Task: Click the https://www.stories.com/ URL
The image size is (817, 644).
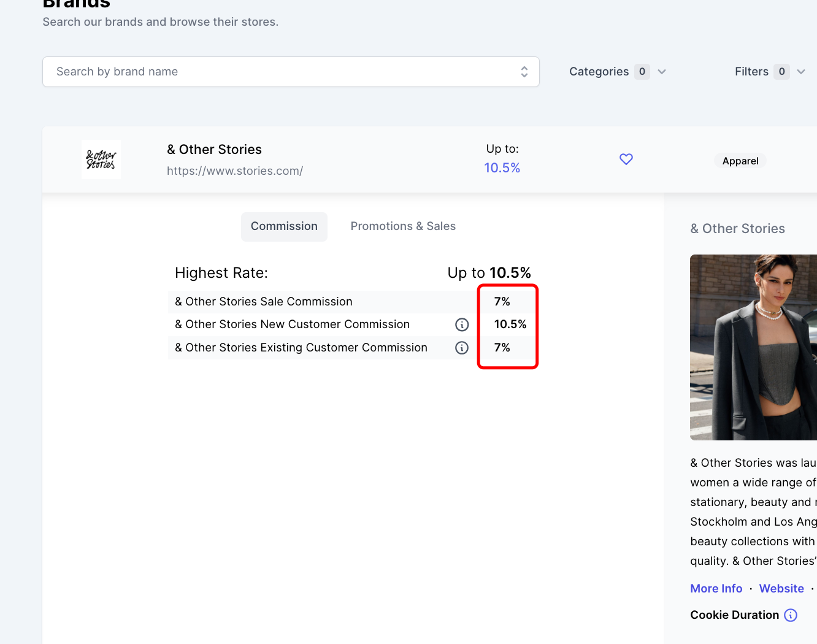Action: 235,171
